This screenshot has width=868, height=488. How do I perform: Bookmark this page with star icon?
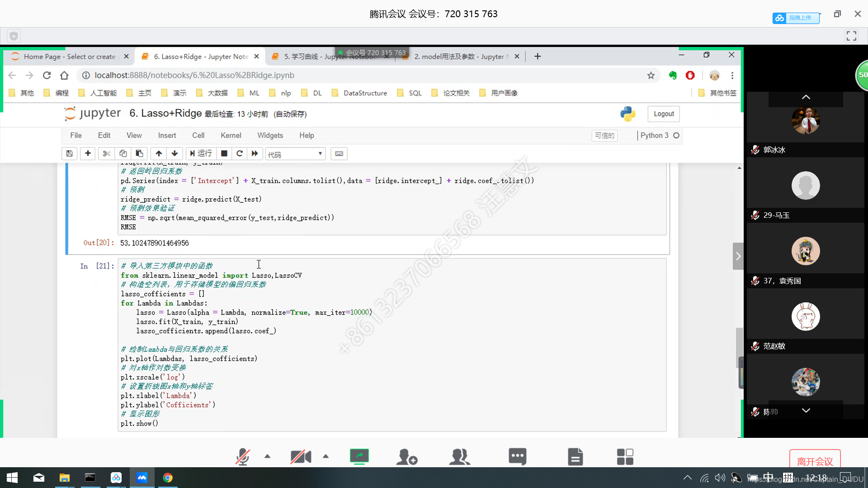tap(651, 75)
